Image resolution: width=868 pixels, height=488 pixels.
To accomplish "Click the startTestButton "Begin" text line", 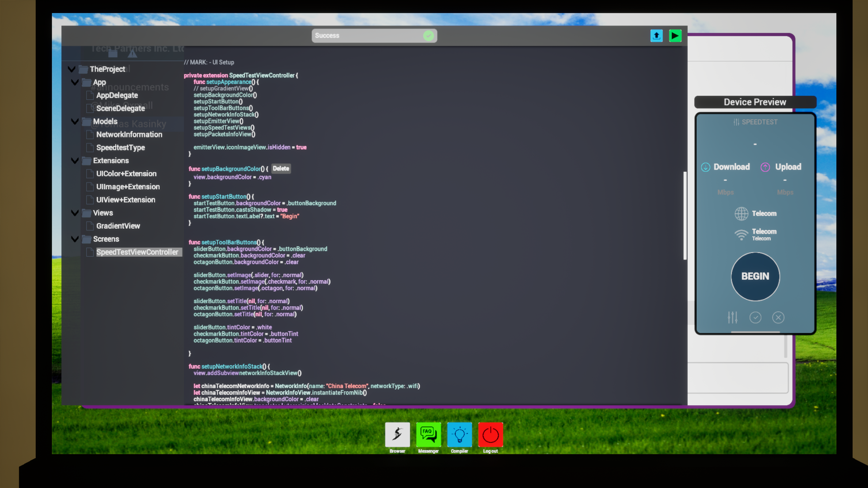I will (246, 216).
